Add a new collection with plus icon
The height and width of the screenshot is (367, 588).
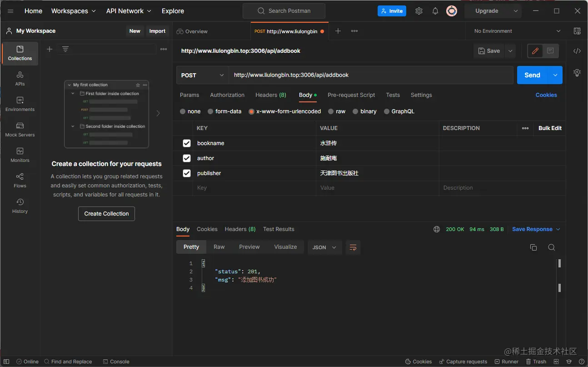click(x=50, y=49)
